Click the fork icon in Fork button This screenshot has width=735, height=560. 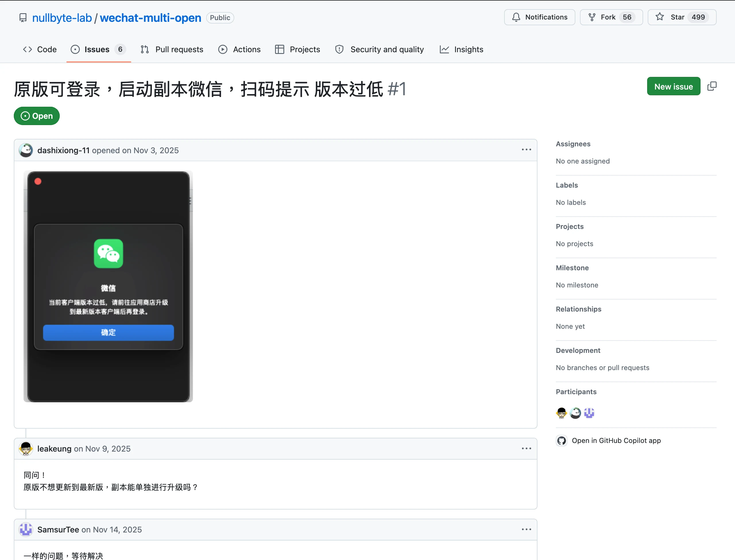point(591,17)
